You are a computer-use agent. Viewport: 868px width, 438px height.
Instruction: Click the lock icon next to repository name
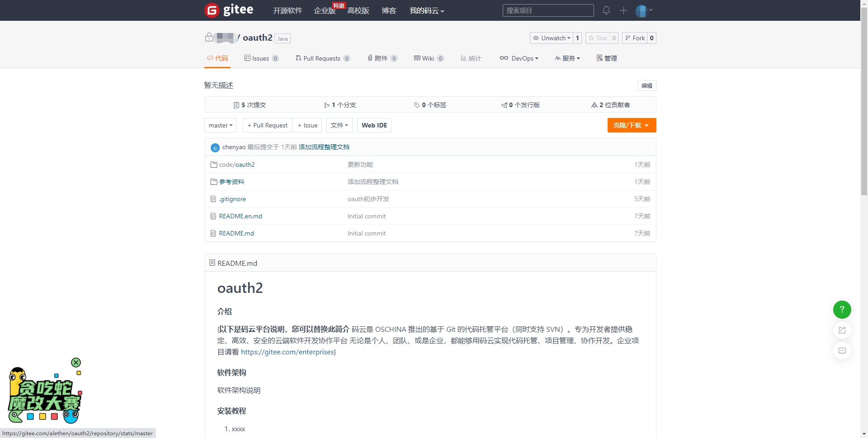pyautogui.click(x=209, y=38)
